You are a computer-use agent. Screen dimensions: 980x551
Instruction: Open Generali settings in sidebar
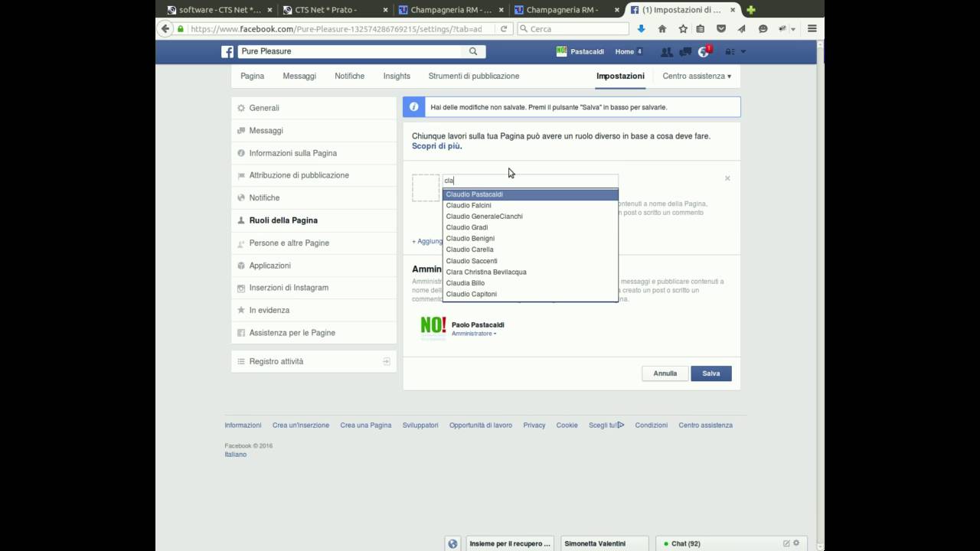[x=314, y=108]
